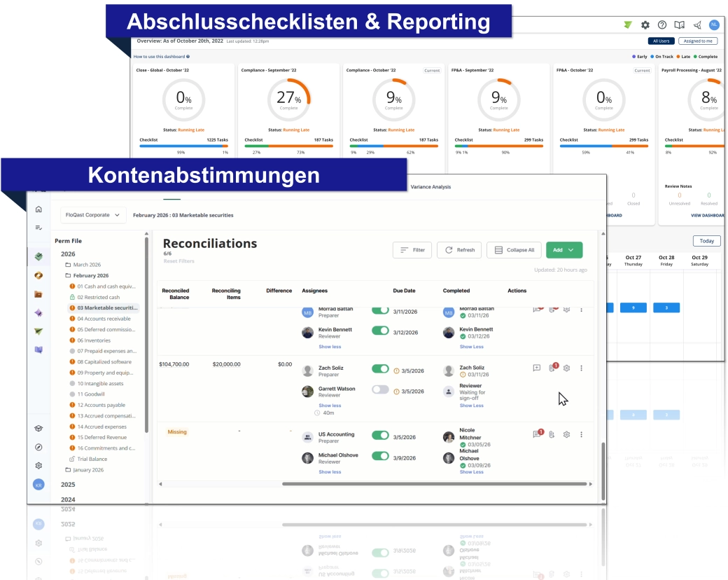The height and width of the screenshot is (580, 728).
Task: Open the KR user avatar in the sidebar
Action: pyautogui.click(x=38, y=485)
